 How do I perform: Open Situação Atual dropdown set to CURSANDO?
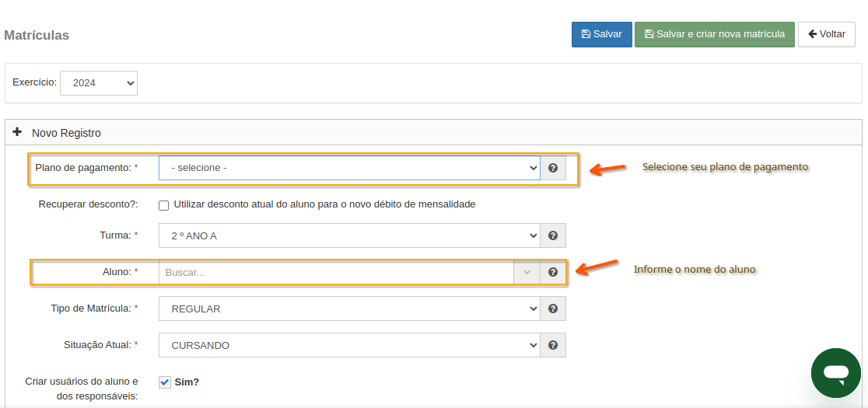click(349, 345)
